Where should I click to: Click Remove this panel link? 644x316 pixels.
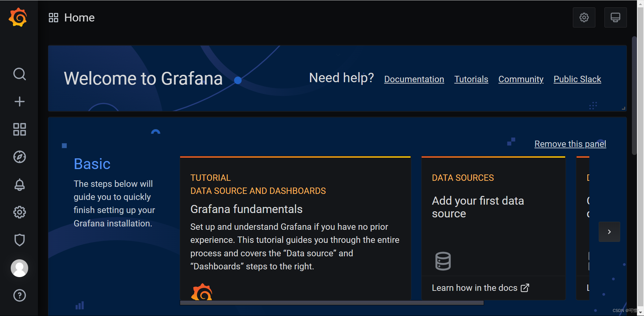pyautogui.click(x=570, y=144)
